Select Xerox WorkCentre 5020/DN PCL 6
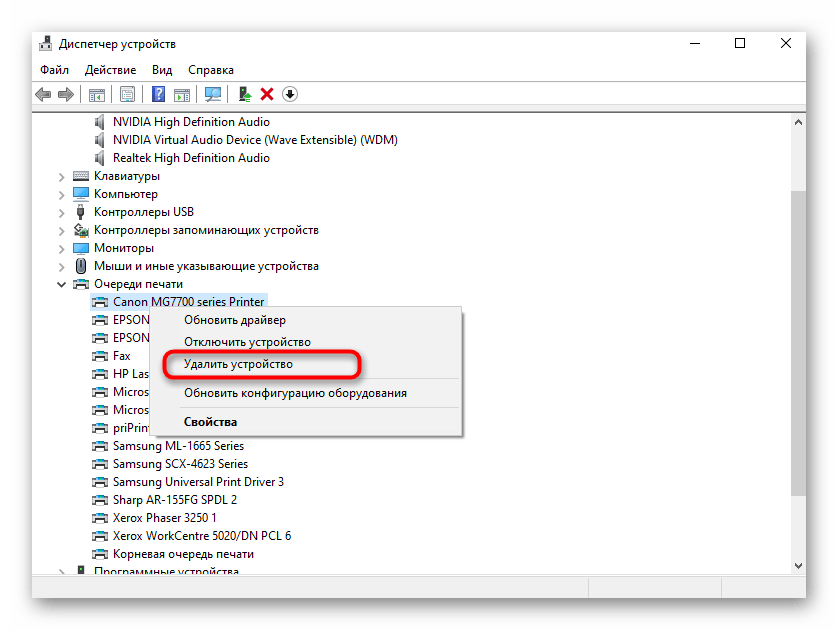The image size is (838, 630). click(x=201, y=536)
